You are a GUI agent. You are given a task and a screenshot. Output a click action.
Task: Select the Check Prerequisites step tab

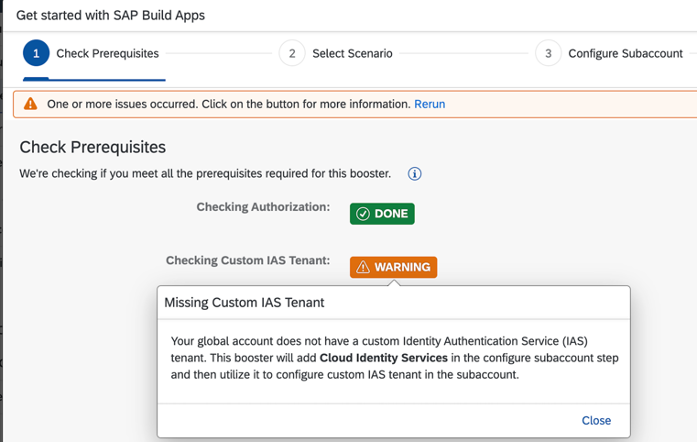coord(107,54)
